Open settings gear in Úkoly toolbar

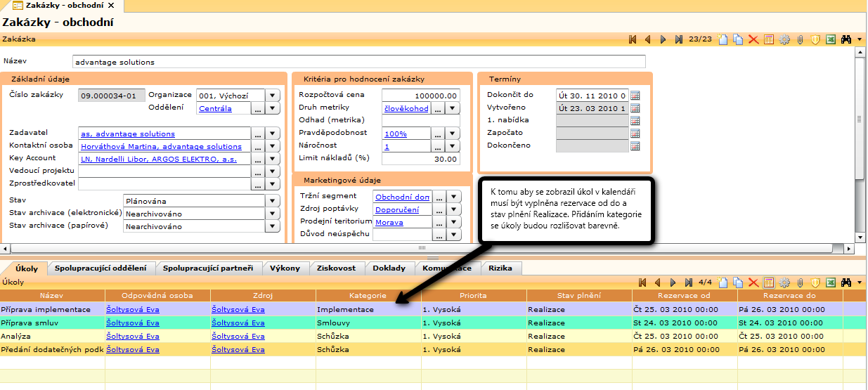(x=784, y=282)
